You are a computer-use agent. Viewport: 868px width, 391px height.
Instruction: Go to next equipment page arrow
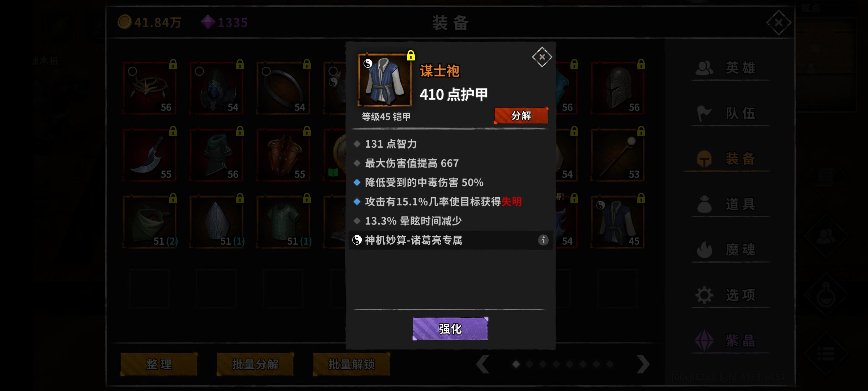pos(643,364)
